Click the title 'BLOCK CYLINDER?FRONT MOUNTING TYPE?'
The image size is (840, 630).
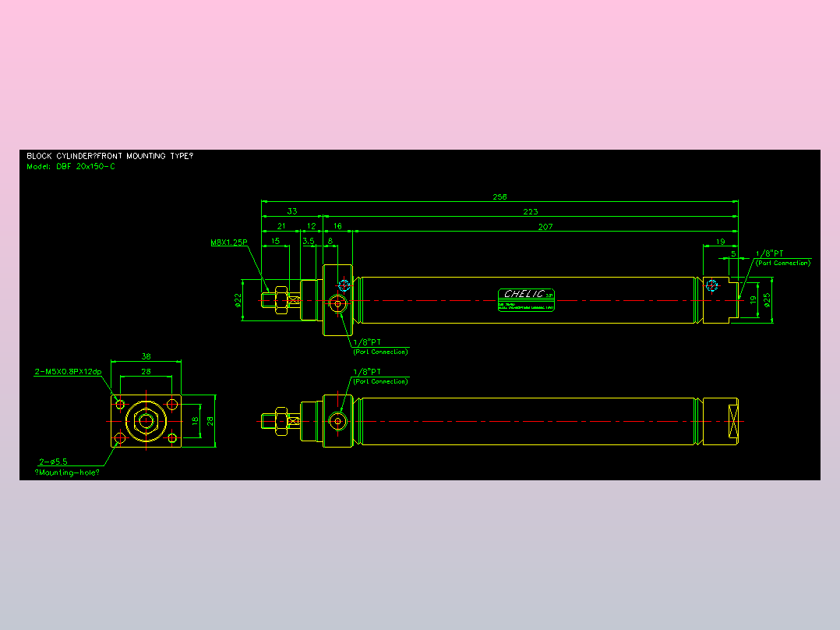pyautogui.click(x=110, y=156)
